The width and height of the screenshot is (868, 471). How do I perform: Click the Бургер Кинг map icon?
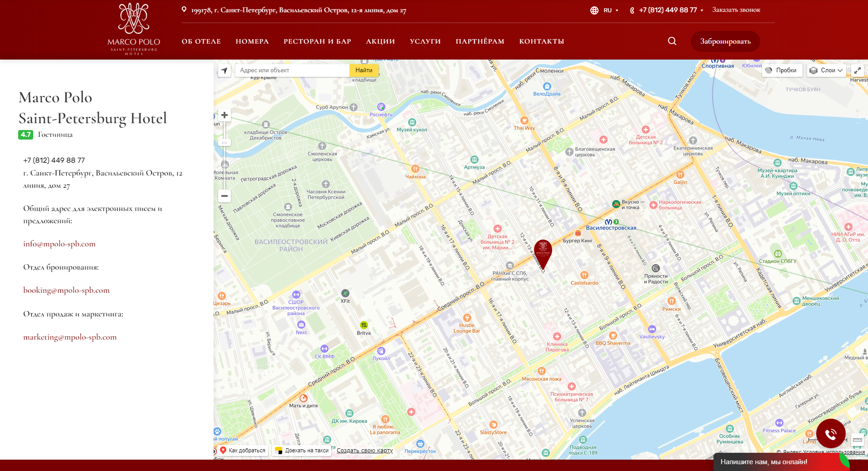coord(578,233)
